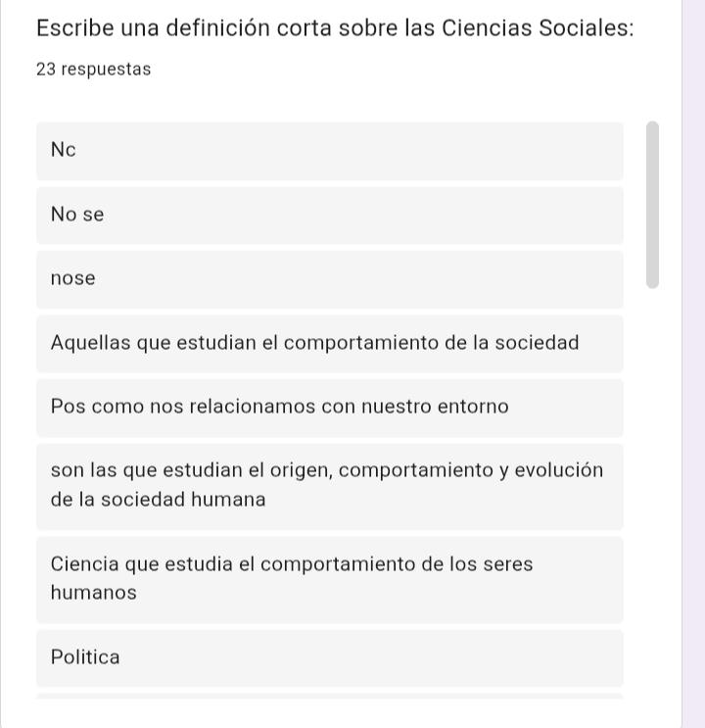Click the question title about Ciencias Sociales
The image size is (705, 728).
click(335, 27)
